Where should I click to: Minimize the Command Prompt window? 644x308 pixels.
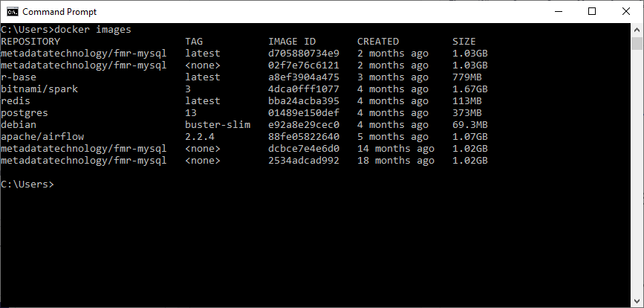558,12
